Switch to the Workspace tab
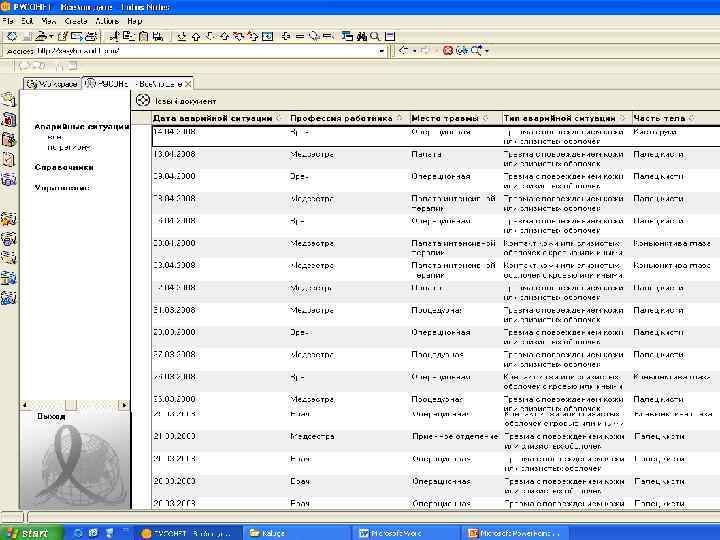This screenshot has height=540, width=720. pos(52,84)
